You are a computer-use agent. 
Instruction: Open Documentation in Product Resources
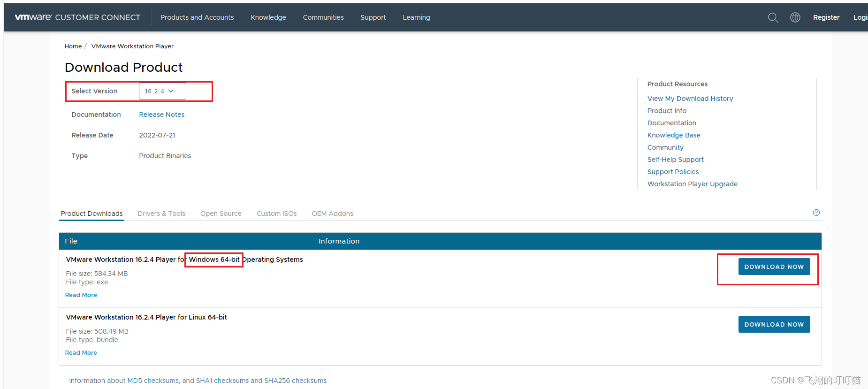tap(672, 123)
